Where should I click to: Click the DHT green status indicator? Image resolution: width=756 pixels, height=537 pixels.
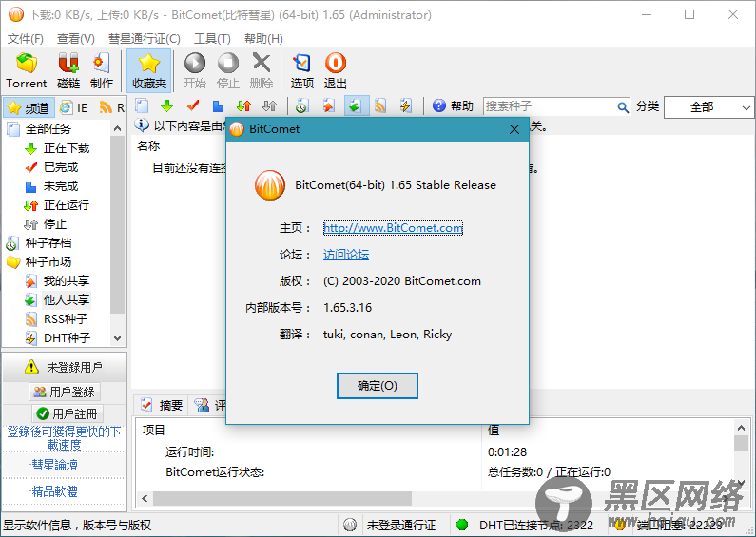coord(462,525)
